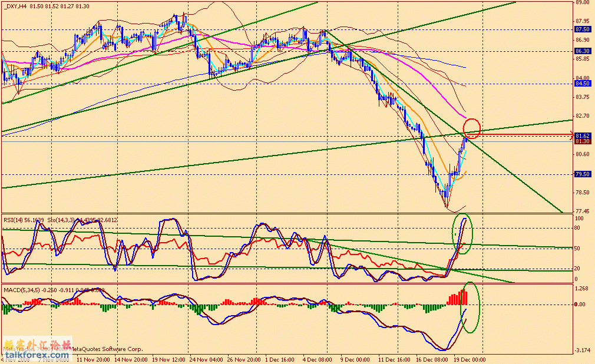Click the 0.00 value on the MACD scale
Viewport: 595px width, 364px height.
click(x=580, y=305)
